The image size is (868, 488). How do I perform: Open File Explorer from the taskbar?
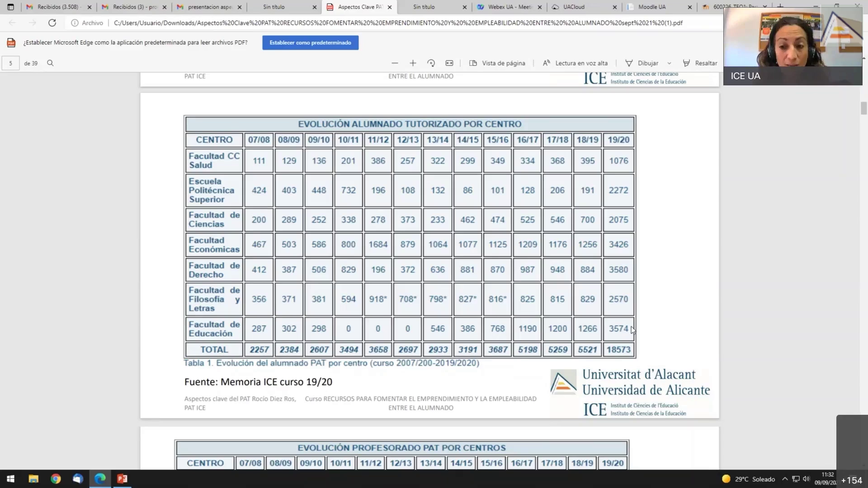click(33, 479)
